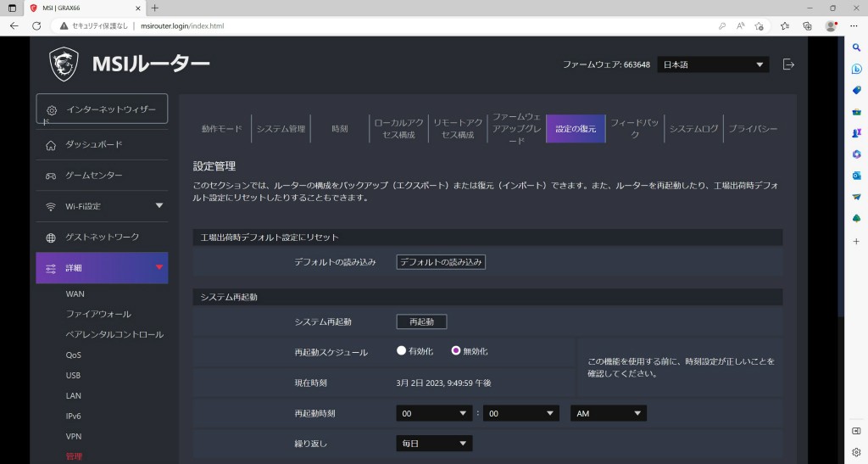Open ファイアウォール sidebar item
The image size is (868, 464).
[98, 314]
